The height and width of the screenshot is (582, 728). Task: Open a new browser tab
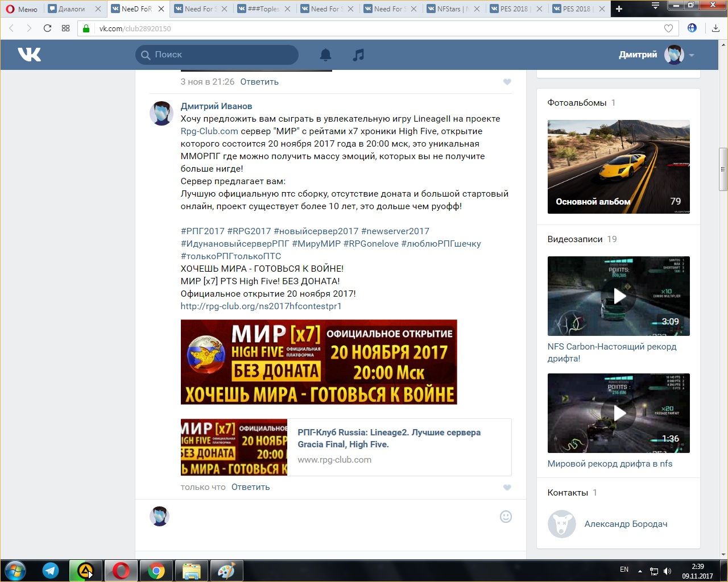coord(619,9)
